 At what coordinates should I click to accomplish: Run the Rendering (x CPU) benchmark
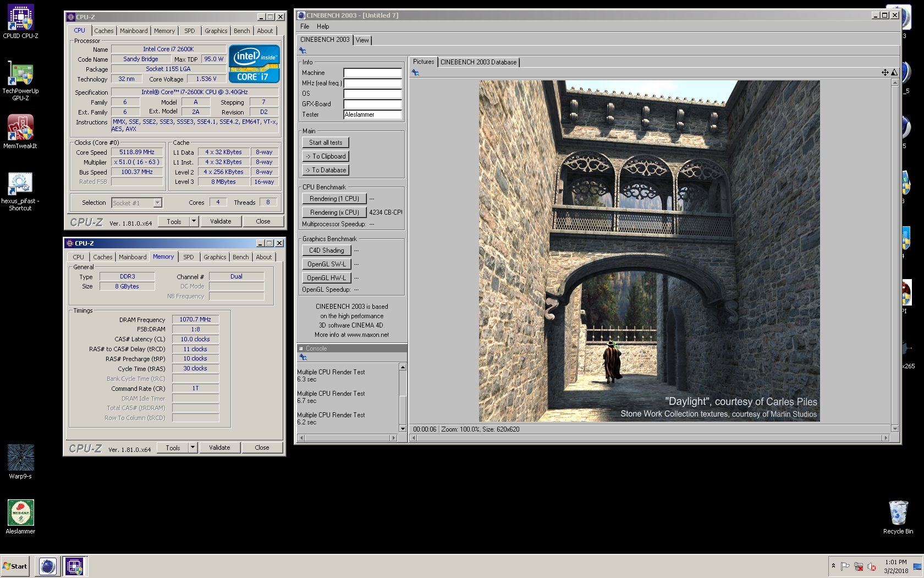334,212
